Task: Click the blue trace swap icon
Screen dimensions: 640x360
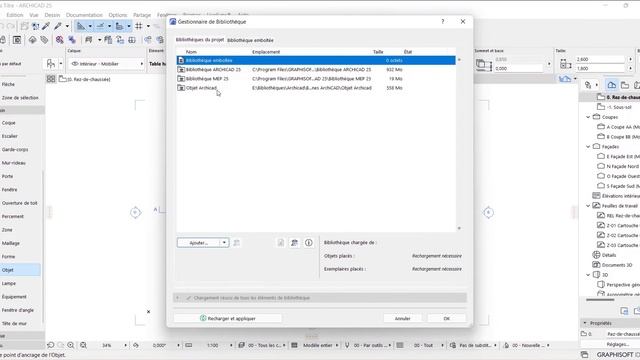Action: click(x=72, y=40)
